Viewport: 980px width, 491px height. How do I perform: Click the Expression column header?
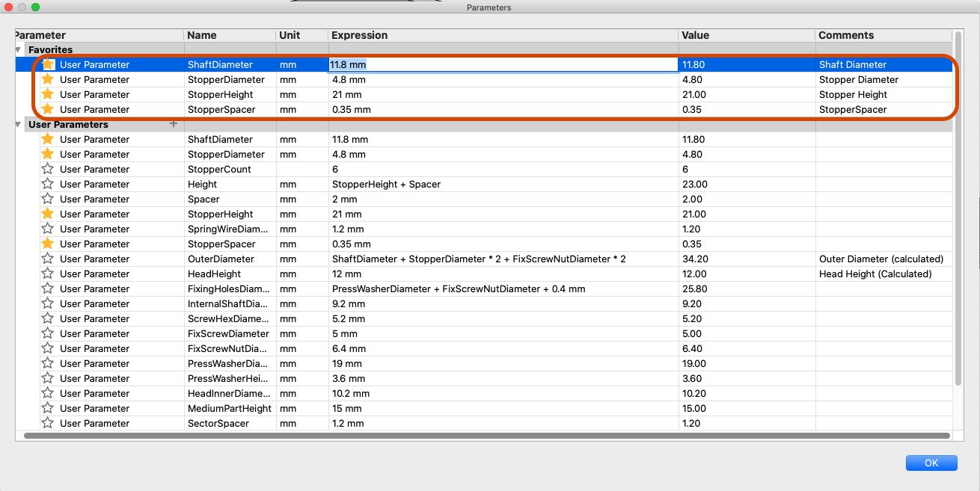tap(503, 35)
